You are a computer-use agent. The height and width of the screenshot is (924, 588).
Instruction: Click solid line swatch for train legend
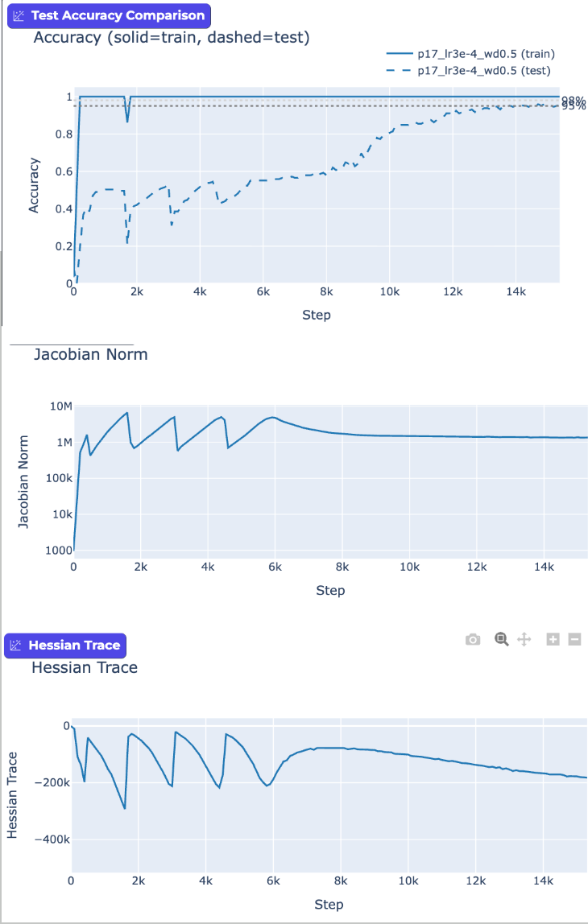[x=399, y=54]
